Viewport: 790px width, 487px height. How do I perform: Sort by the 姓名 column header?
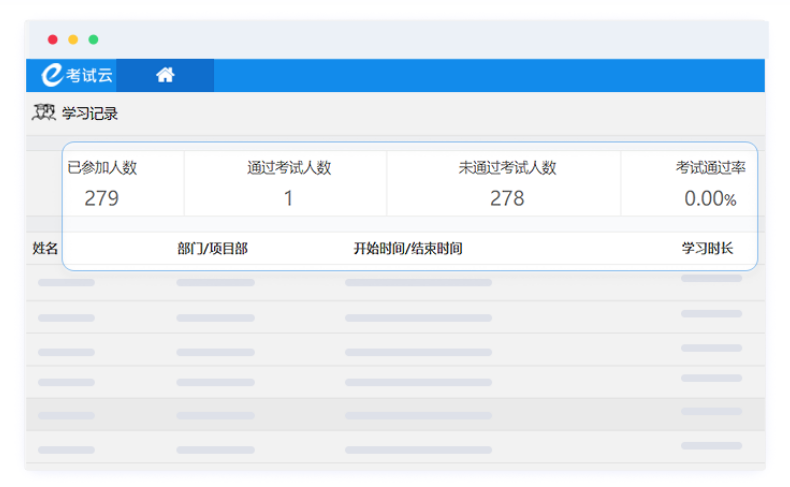pos(46,248)
